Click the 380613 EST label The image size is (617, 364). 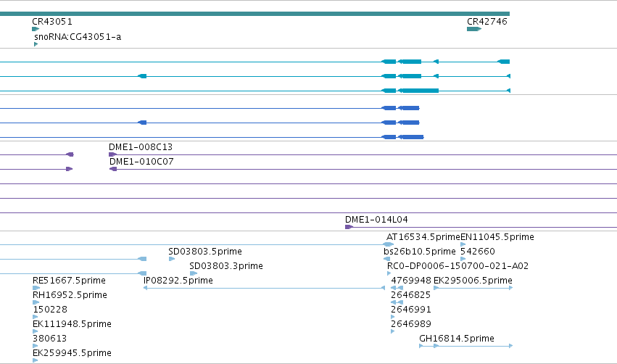click(49, 339)
